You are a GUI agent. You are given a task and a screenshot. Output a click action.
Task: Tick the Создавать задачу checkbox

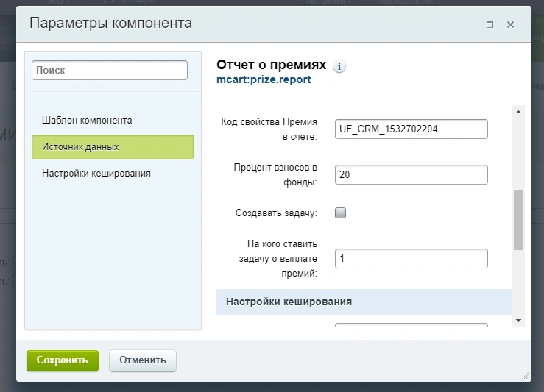[x=340, y=213]
